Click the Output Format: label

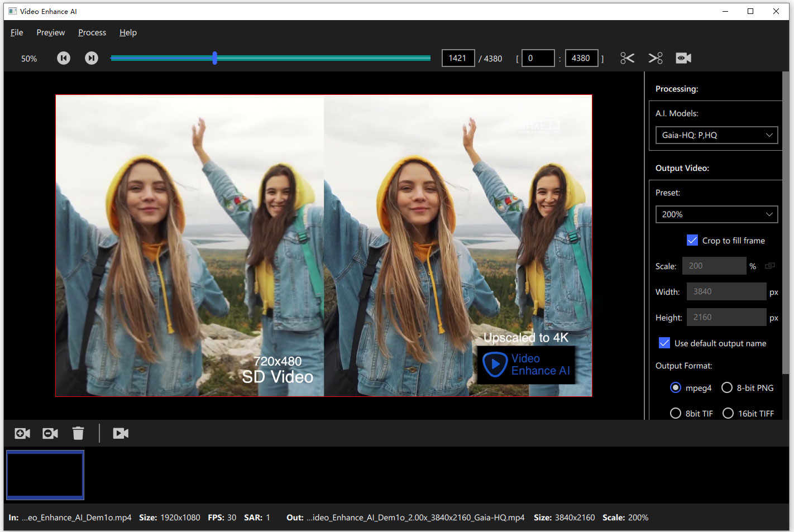684,366
